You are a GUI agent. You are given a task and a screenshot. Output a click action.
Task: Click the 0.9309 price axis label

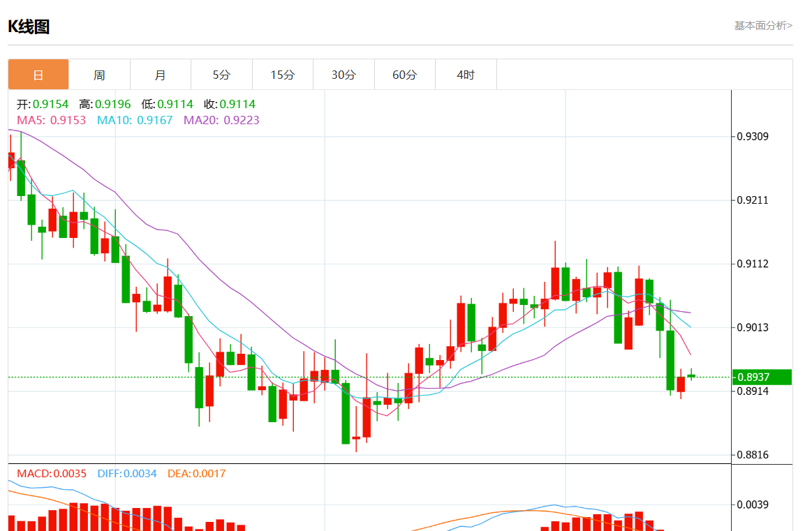tap(753, 136)
